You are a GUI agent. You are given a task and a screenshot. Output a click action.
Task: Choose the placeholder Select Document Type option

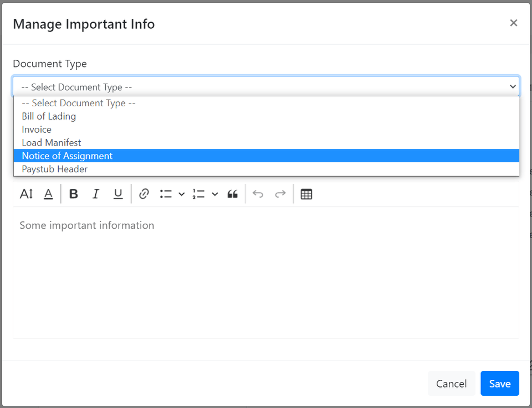(267, 103)
